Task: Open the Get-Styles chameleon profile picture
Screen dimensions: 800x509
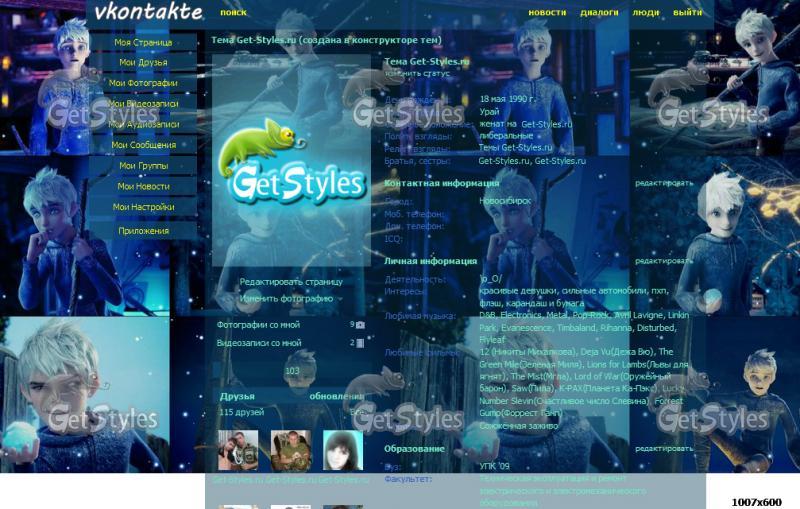Action: tap(291, 160)
